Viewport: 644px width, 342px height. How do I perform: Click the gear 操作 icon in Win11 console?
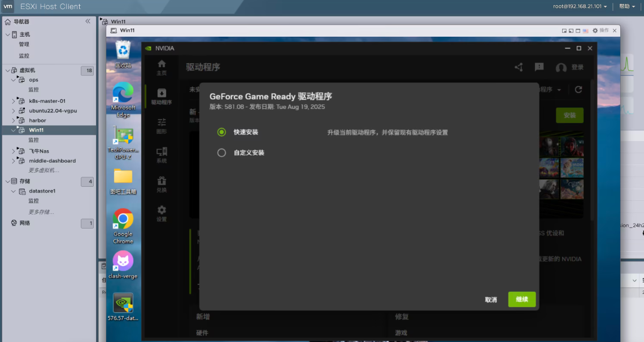tap(595, 30)
